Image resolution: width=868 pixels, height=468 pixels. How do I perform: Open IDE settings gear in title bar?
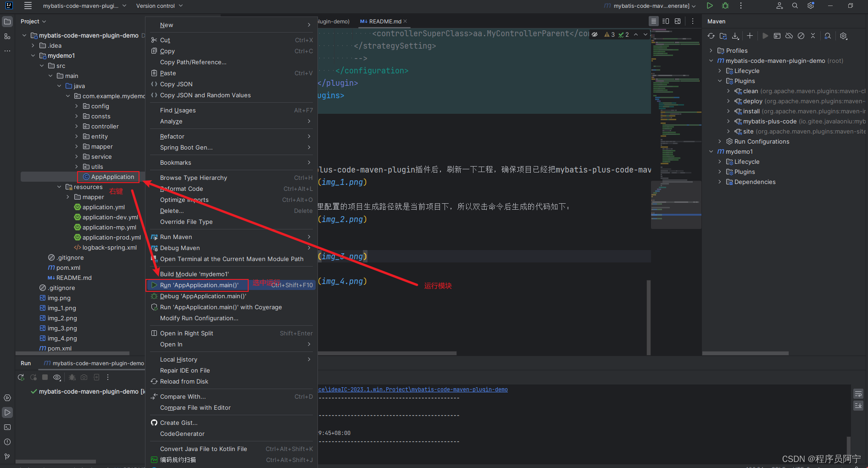pyautogui.click(x=811, y=6)
